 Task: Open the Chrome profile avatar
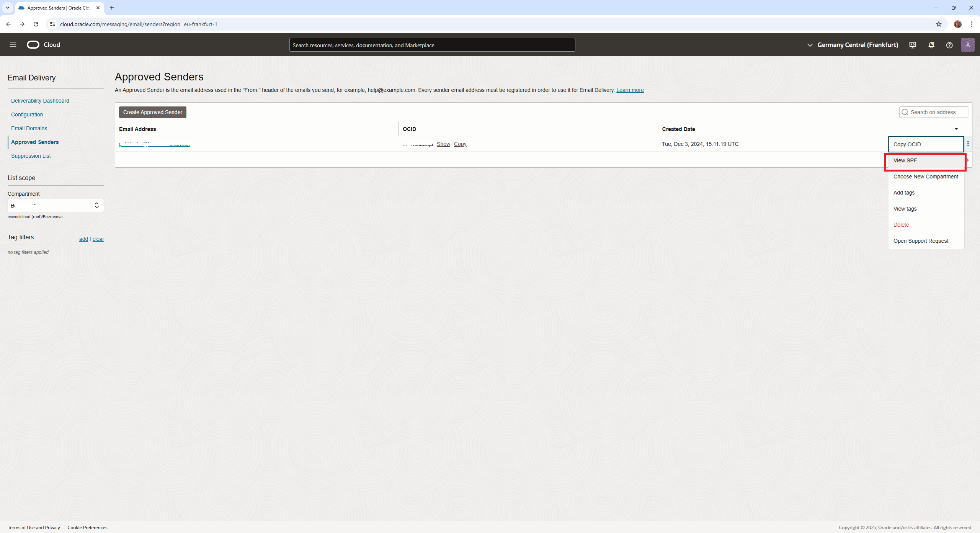(958, 24)
